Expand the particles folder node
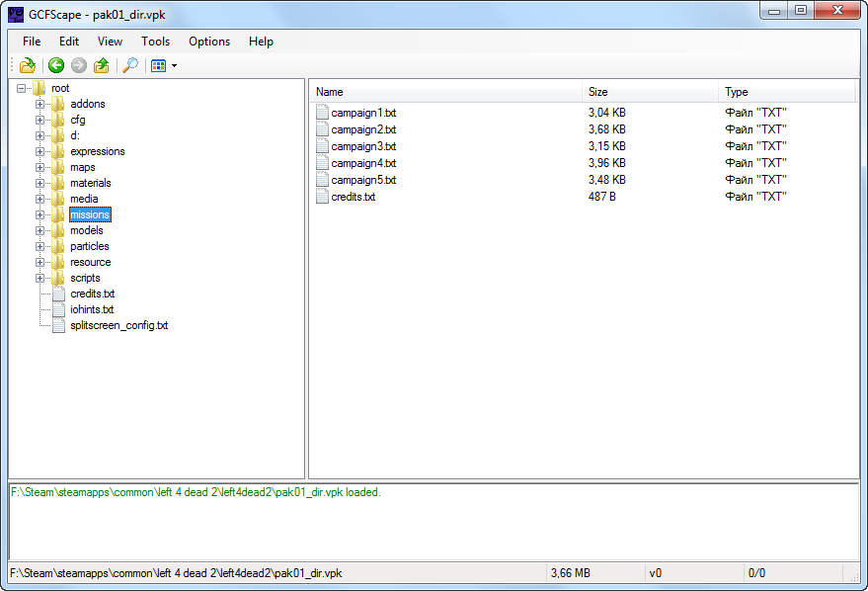The image size is (868, 591). click(x=39, y=246)
